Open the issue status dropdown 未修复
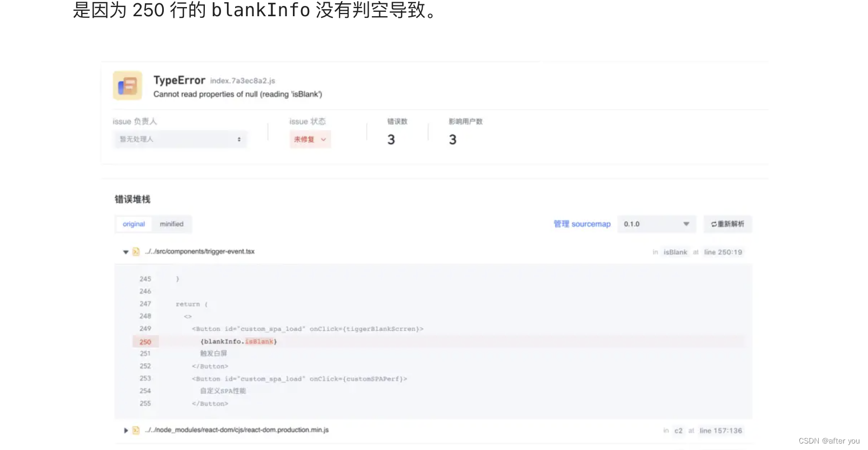This screenshot has width=868, height=450. (x=310, y=140)
